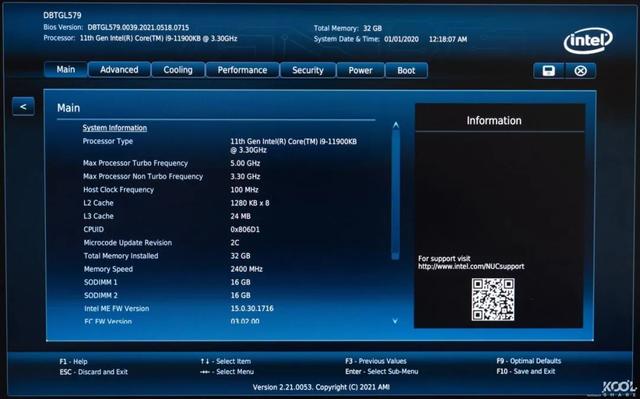Click the scroll down arrow
Screen dimensions: 640x399
point(395,321)
